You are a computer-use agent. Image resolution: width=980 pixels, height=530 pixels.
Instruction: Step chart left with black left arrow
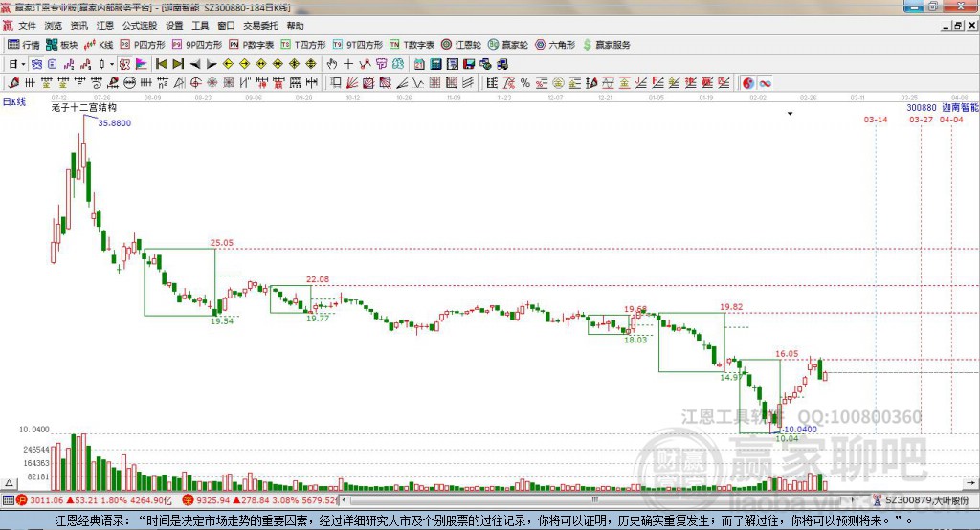pos(195,64)
